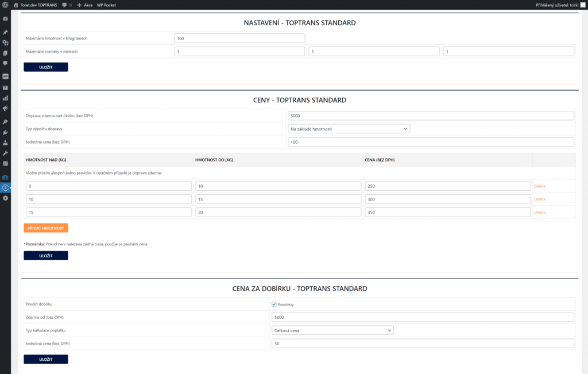588x374 pixels.
Task: Delete the 0 to 10 kg weight rule
Action: click(x=540, y=186)
